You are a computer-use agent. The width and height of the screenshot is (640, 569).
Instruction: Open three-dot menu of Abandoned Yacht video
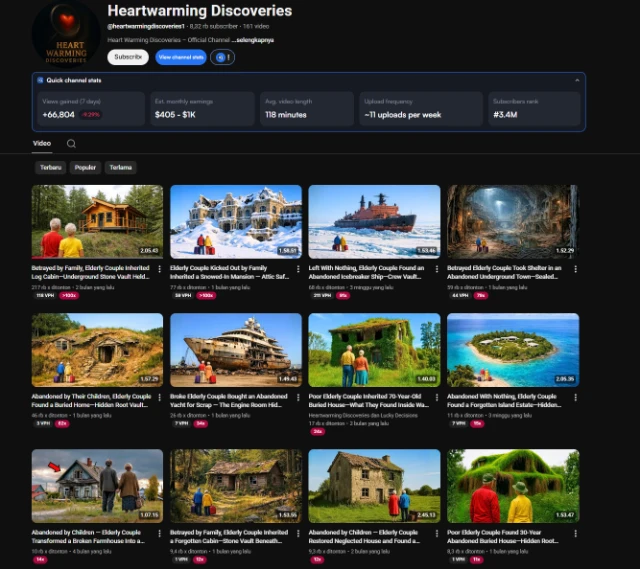[x=296, y=397]
